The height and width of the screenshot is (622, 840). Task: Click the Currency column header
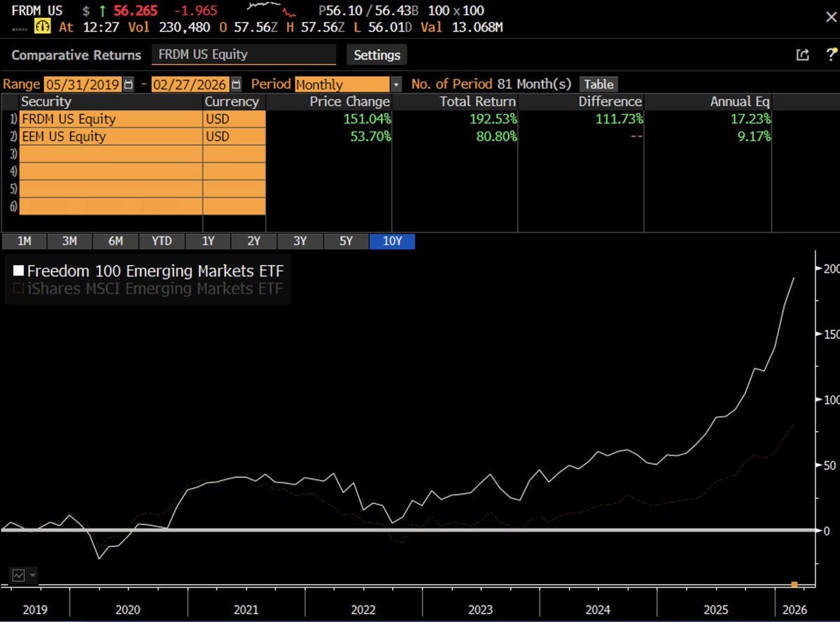234,101
